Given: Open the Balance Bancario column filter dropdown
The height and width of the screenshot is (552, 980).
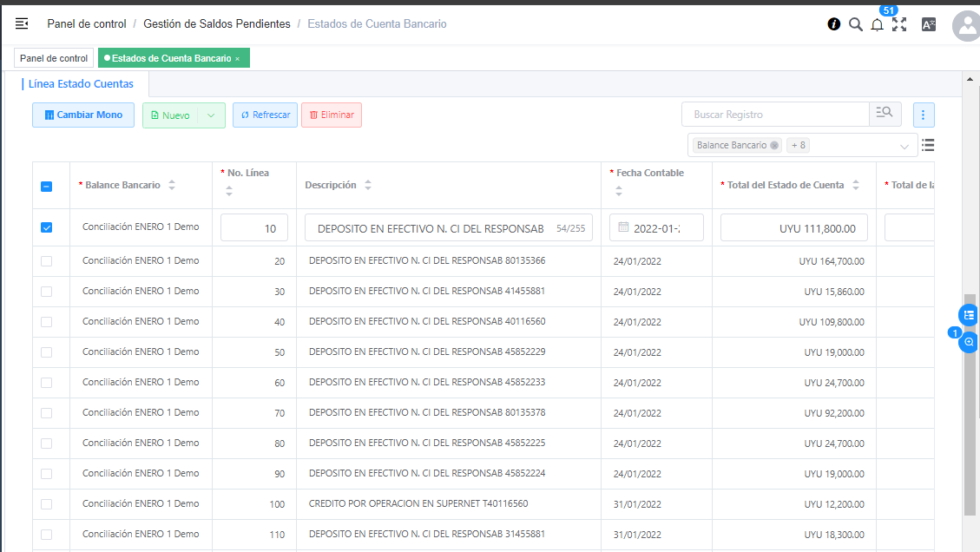Looking at the screenshot, I should point(904,146).
